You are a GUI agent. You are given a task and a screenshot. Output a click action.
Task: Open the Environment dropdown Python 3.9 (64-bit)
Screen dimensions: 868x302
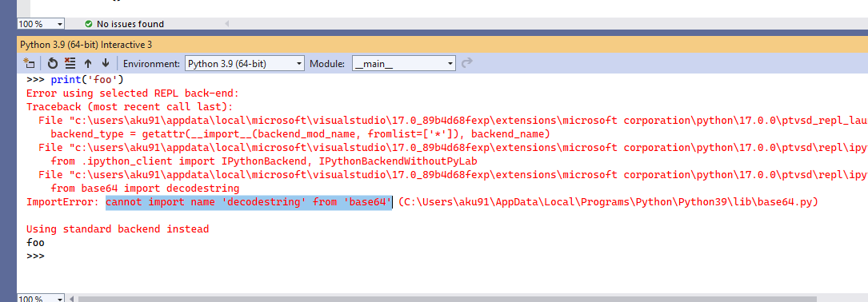coord(245,64)
